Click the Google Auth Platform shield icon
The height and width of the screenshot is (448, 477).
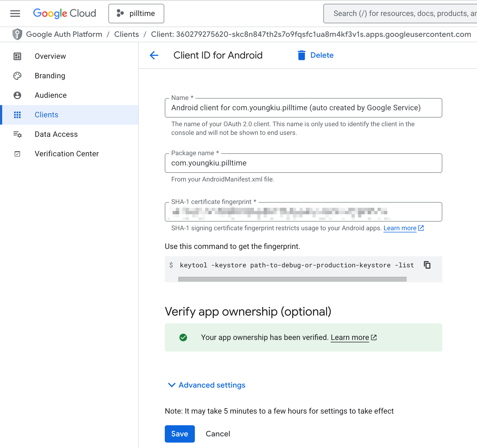17,34
